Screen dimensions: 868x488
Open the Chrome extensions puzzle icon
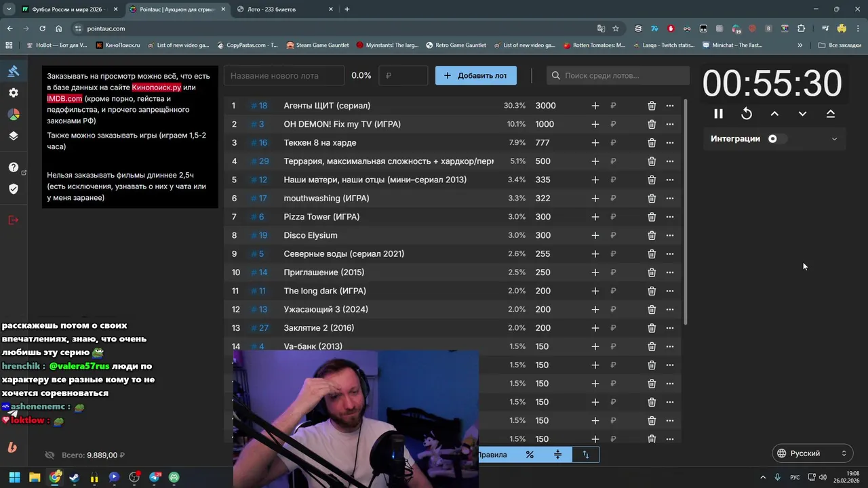point(801,28)
